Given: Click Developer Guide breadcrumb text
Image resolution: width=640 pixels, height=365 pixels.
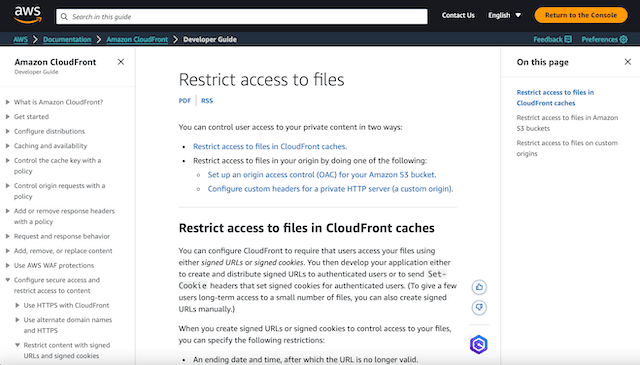Looking at the screenshot, I should point(210,39).
